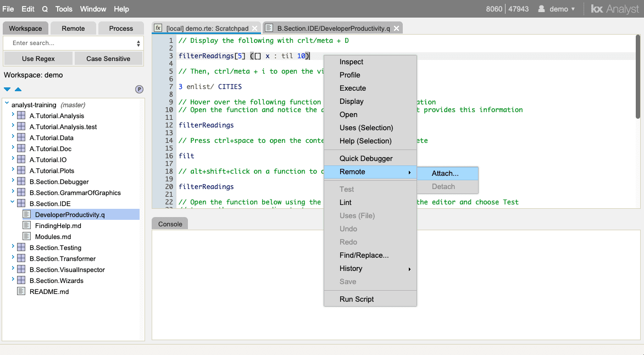This screenshot has height=355, width=644.
Task: Open the search history stepper arrows
Action: [x=138, y=43]
